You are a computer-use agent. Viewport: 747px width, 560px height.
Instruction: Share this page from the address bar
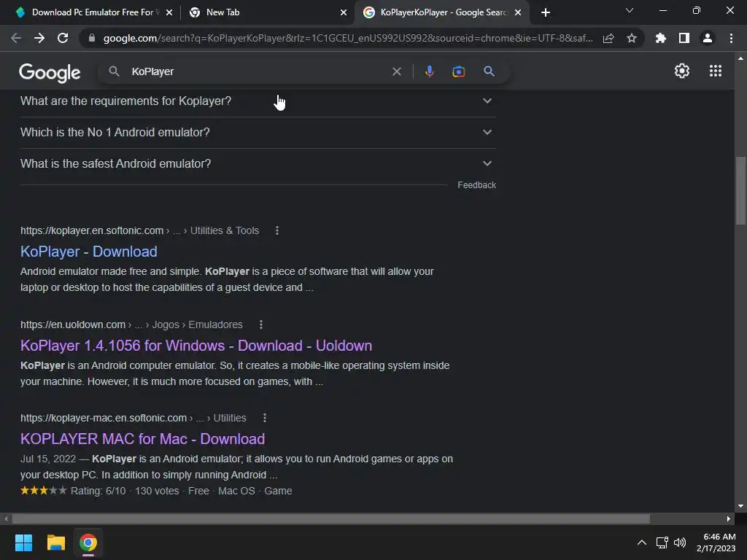pyautogui.click(x=608, y=38)
